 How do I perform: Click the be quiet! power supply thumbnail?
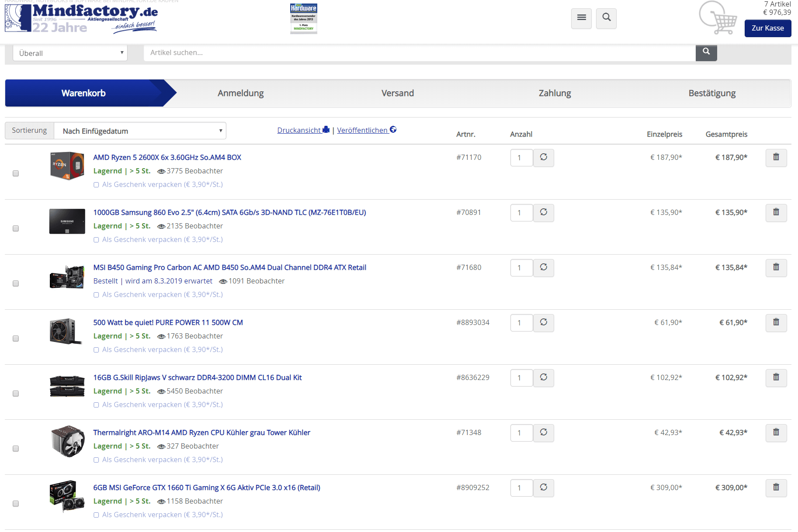(x=66, y=332)
